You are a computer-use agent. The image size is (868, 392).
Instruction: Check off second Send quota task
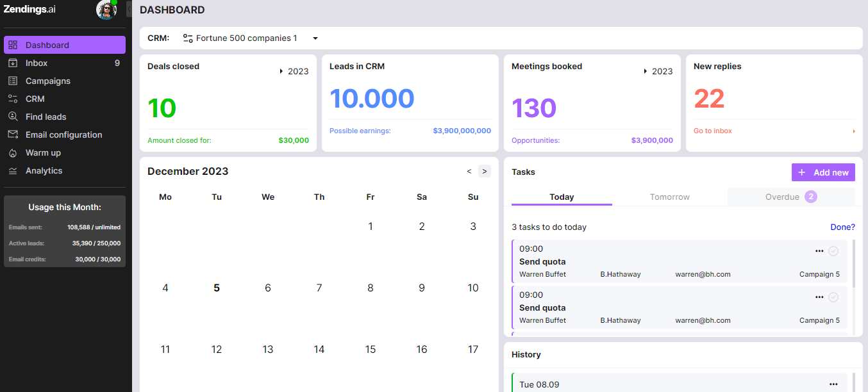pyautogui.click(x=833, y=297)
